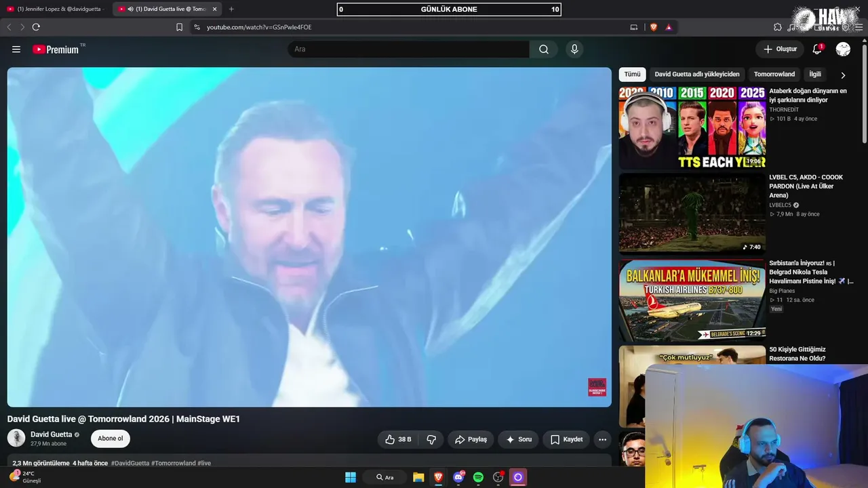This screenshot has width=868, height=488.
Task: Select the İlgili filter chip
Action: 815,75
